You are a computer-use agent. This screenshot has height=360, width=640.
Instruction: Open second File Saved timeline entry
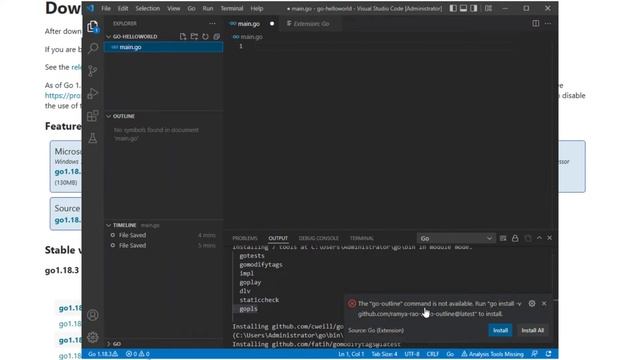point(163,245)
